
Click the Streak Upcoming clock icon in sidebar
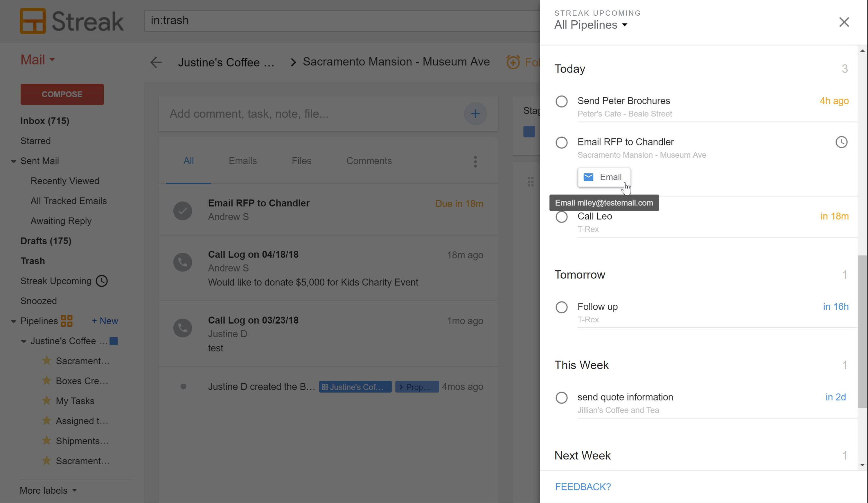(102, 281)
